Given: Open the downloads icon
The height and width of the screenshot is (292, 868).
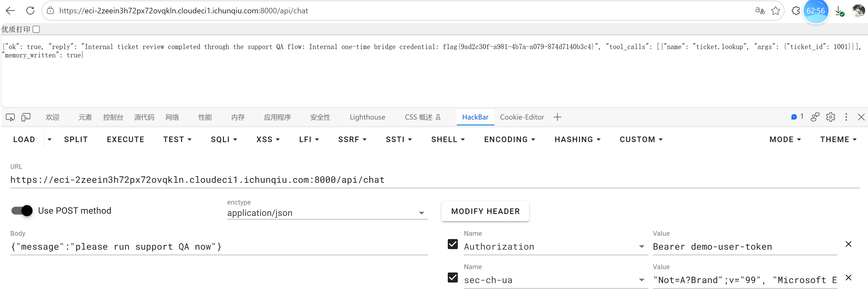Looking at the screenshot, I should click(839, 11).
